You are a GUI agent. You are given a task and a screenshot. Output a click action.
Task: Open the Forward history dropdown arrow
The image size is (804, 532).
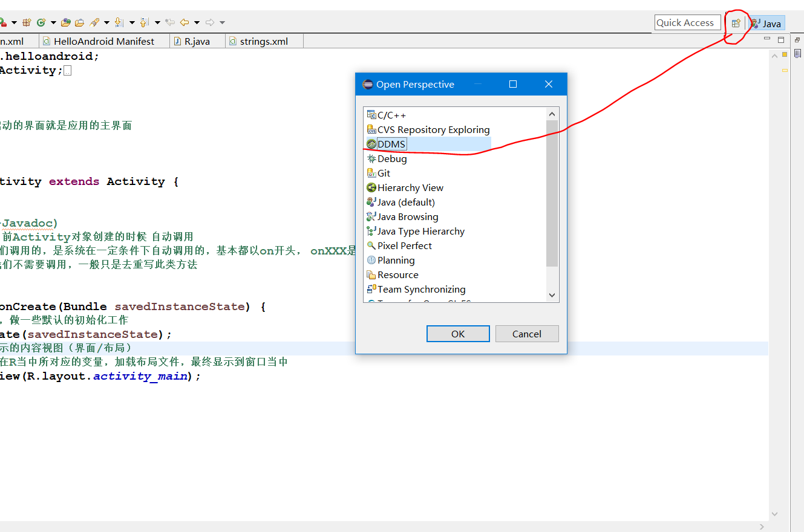coord(222,22)
